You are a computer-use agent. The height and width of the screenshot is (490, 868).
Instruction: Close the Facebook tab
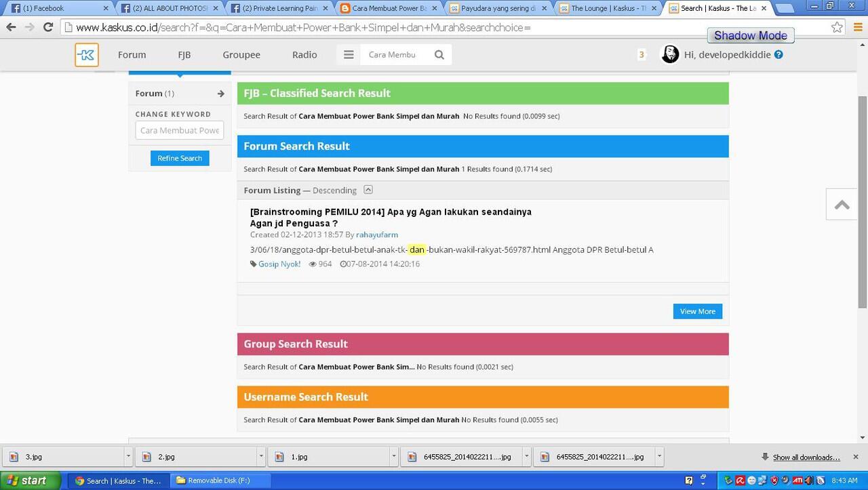pos(105,8)
